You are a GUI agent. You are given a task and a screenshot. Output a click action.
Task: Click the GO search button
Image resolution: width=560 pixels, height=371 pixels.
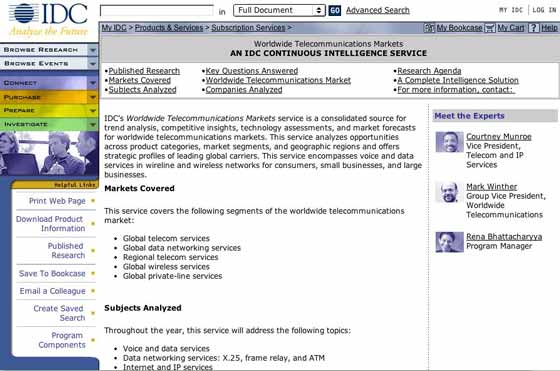coord(334,10)
